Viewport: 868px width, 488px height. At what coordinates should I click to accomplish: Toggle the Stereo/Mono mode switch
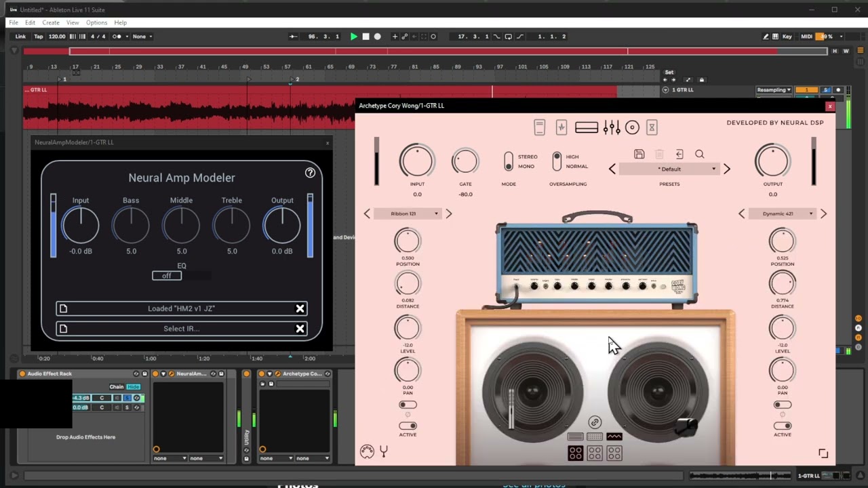509,161
